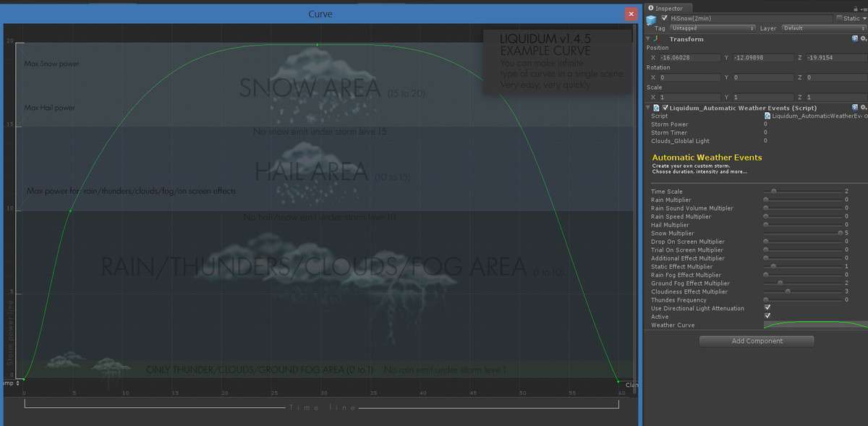The image size is (868, 426).
Task: Collapse the Liquidum_Automatic Weather Events script foldout
Action: (648, 108)
